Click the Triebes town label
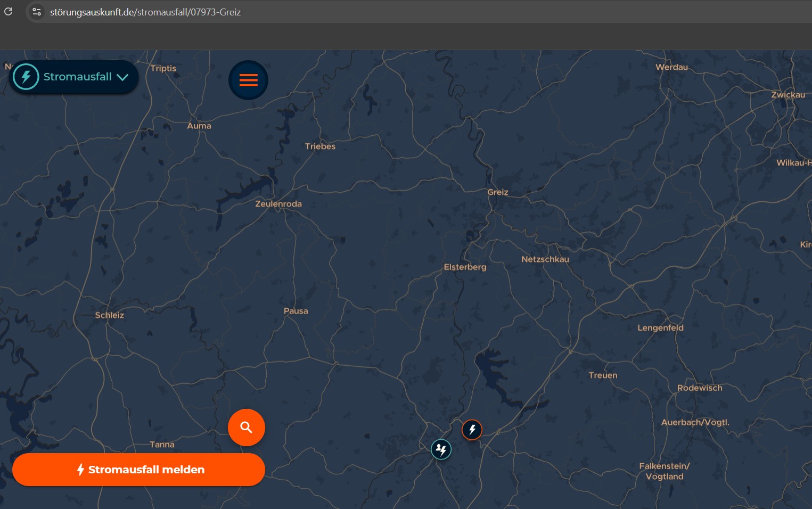 [x=320, y=146]
